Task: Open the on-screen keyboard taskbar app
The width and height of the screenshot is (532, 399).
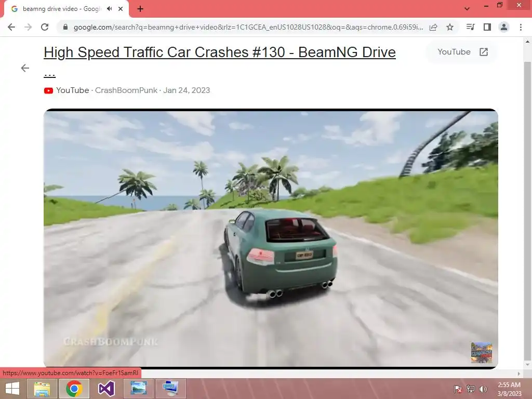Action: click(x=170, y=389)
